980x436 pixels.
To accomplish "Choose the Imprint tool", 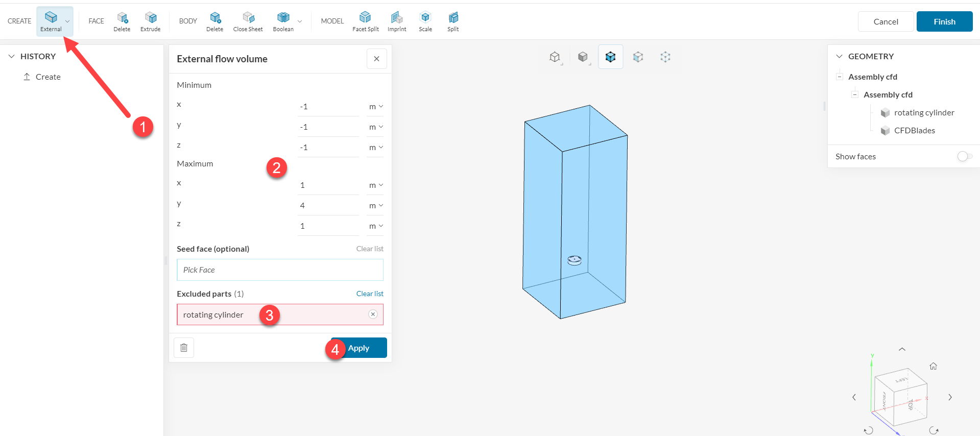I will (397, 21).
